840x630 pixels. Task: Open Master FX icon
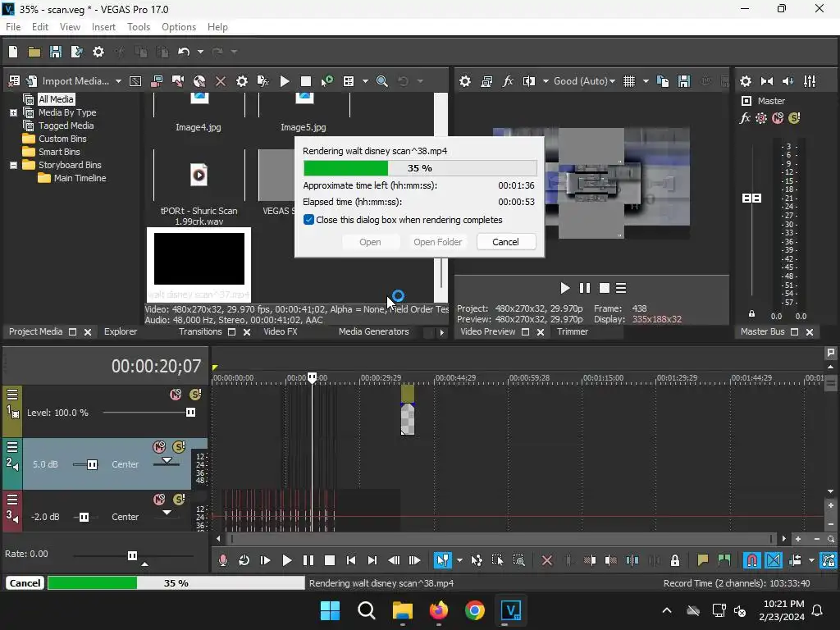point(745,118)
